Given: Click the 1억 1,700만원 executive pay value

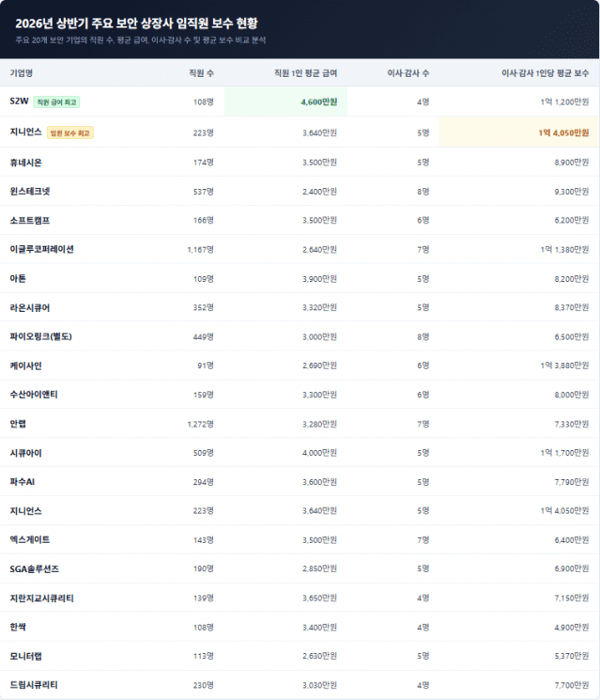Looking at the screenshot, I should (564, 453).
